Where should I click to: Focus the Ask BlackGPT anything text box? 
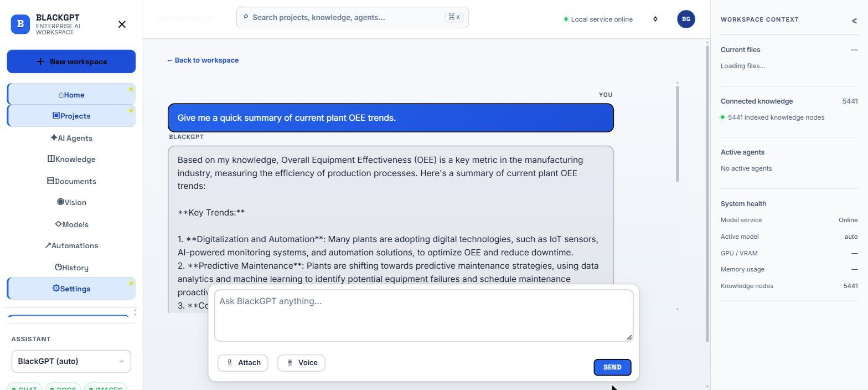coord(424,315)
